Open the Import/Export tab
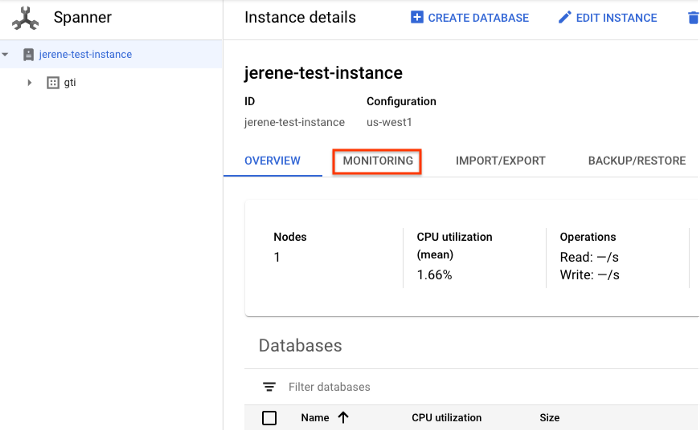This screenshot has width=700, height=430. point(500,161)
